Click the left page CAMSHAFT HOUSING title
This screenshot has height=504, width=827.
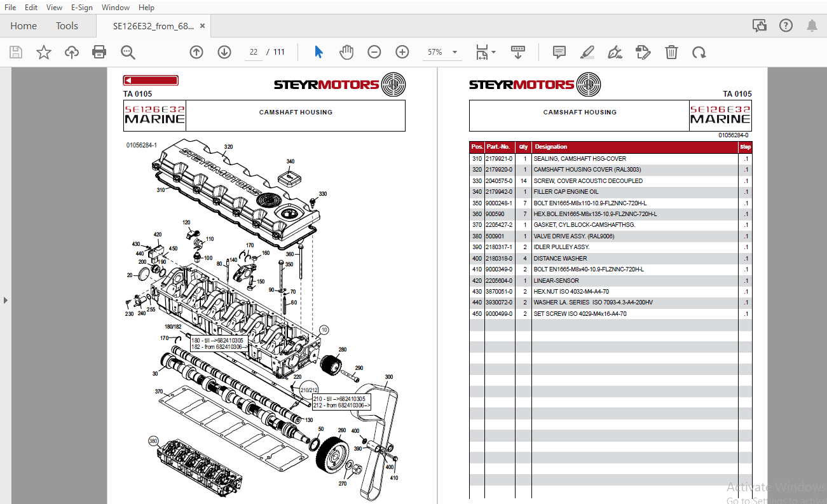[x=296, y=112]
